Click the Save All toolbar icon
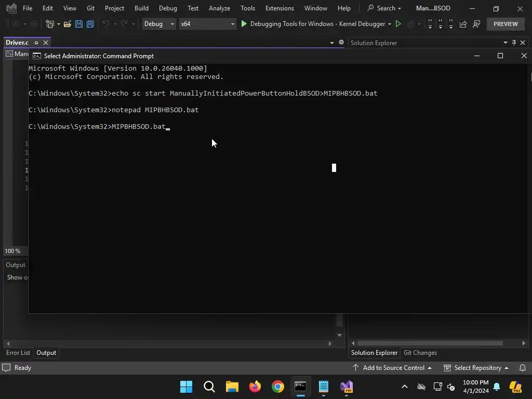This screenshot has height=399, width=532. click(x=90, y=24)
